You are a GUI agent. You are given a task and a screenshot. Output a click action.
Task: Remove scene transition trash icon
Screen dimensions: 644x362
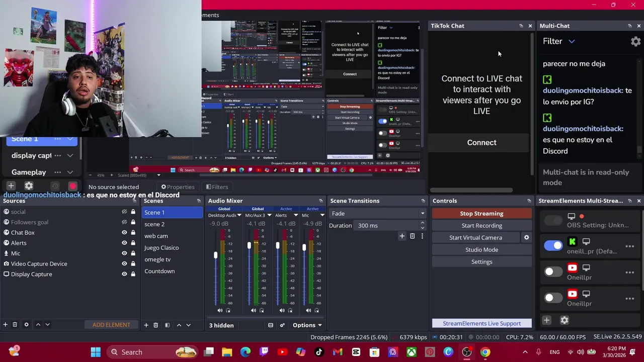pyautogui.click(x=412, y=236)
